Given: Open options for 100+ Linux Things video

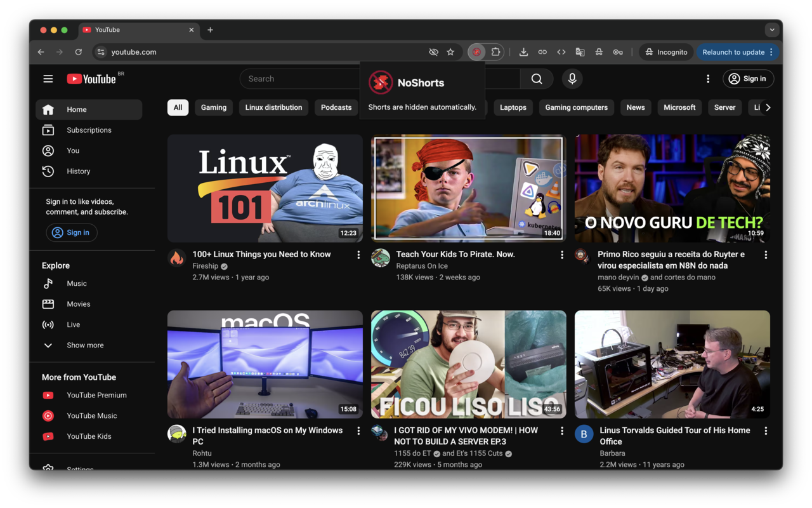Looking at the screenshot, I should [x=358, y=255].
